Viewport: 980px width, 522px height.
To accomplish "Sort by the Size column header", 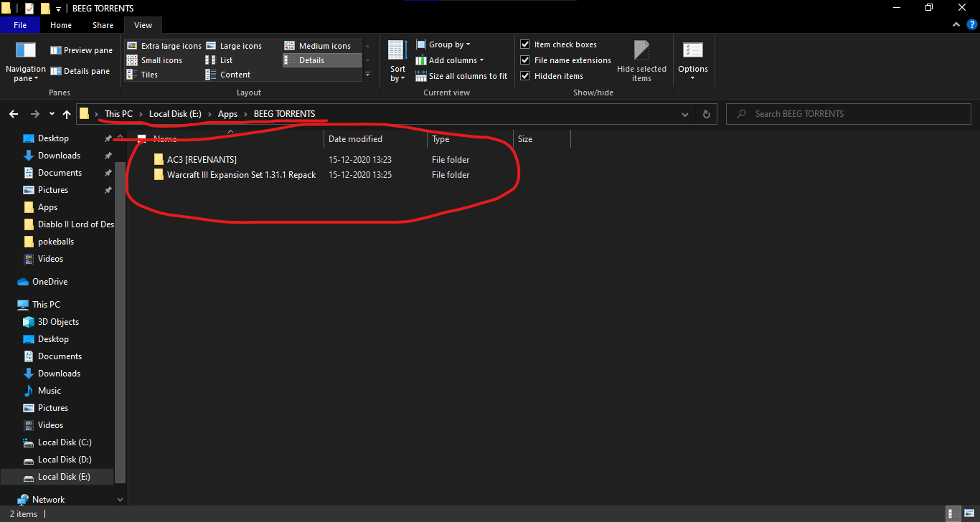I will pos(542,139).
